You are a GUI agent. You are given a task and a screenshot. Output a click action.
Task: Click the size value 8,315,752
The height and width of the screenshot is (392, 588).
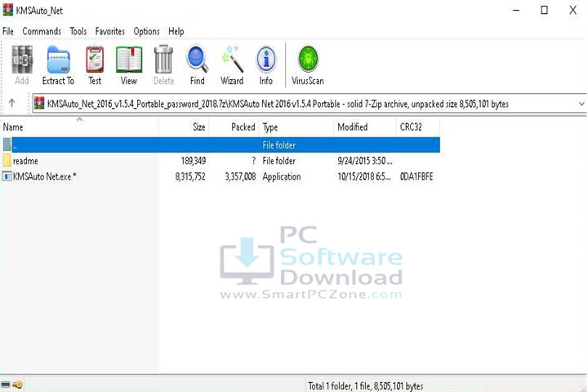coord(190,176)
